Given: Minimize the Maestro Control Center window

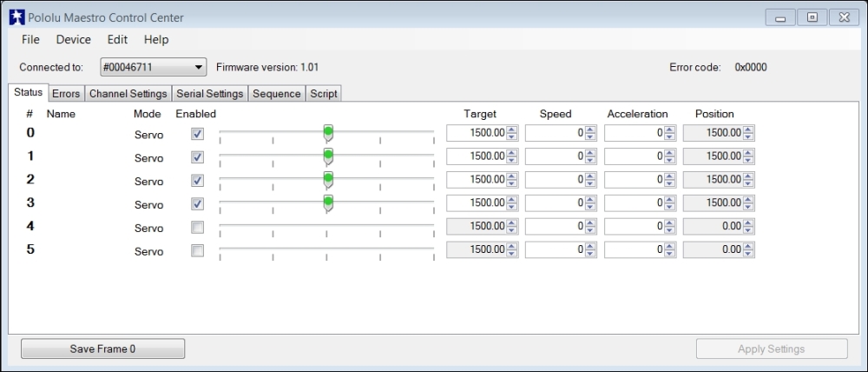Looking at the screenshot, I should tap(780, 17).
